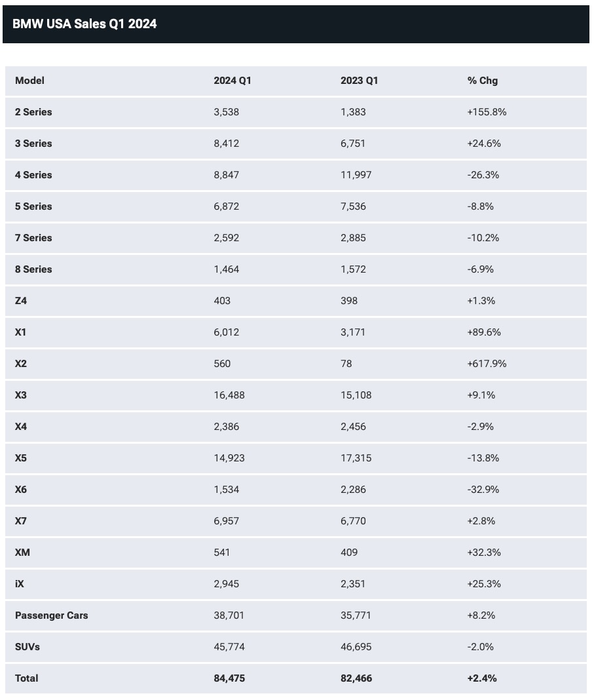The image size is (594, 700).
Task: Select the Total 2024 Q1 value 84,475
Action: tap(229, 678)
